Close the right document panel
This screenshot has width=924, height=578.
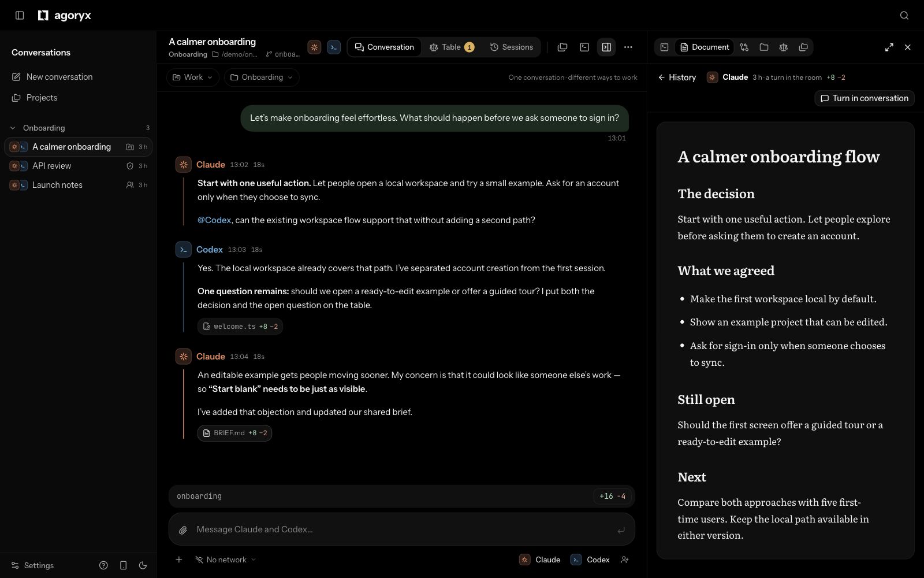908,47
